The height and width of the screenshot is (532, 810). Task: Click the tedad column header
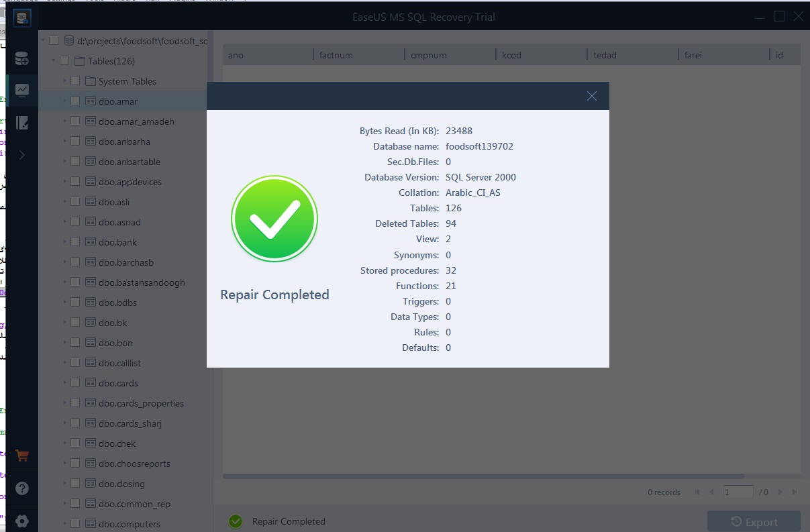click(633, 55)
